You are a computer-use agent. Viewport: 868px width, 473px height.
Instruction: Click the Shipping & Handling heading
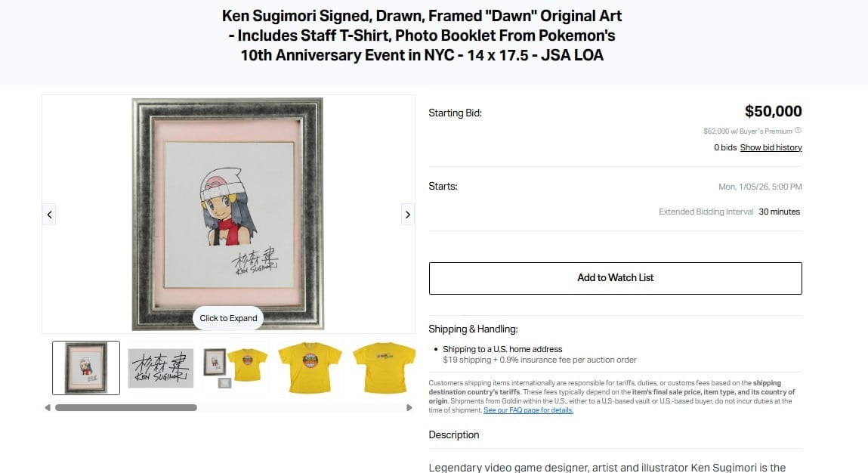point(474,329)
